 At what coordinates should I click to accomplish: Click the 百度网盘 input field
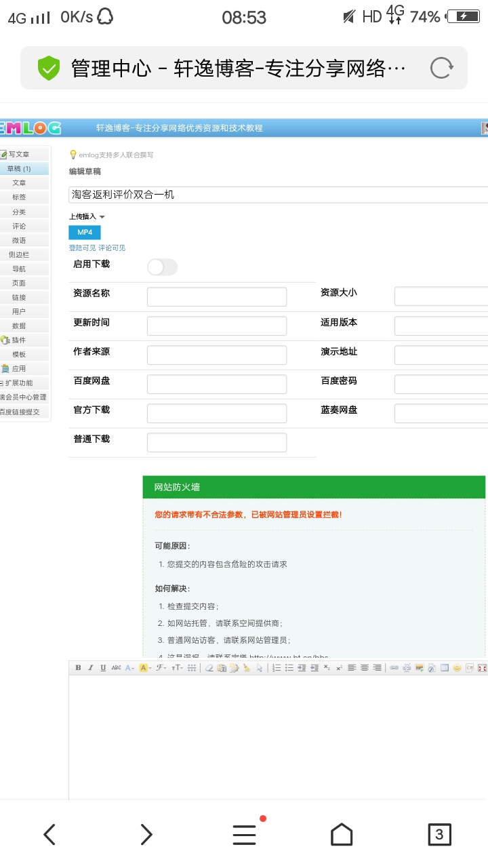point(217,384)
